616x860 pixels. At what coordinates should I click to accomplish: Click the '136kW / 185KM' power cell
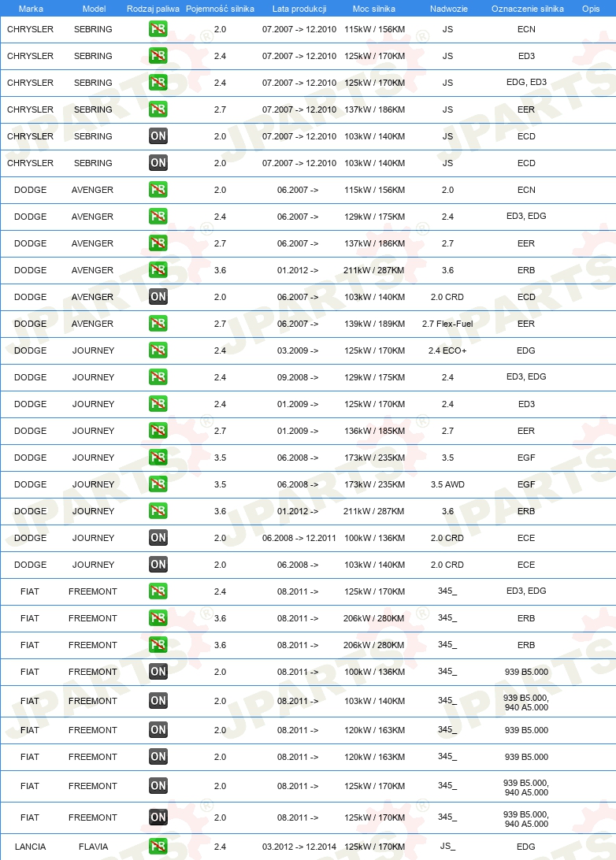pos(375,431)
